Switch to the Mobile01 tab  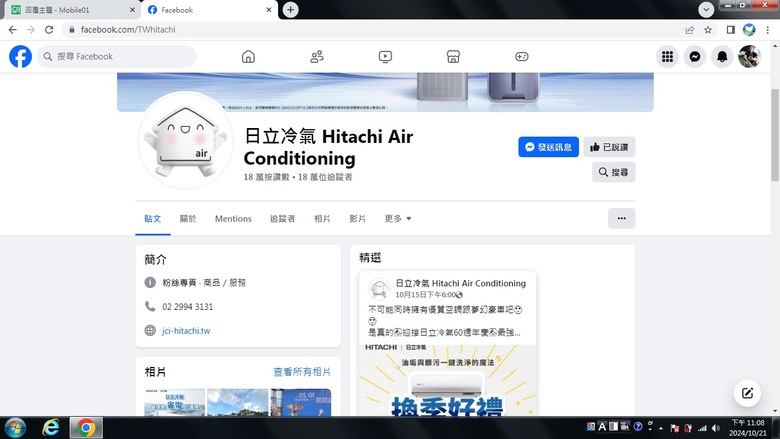pos(70,10)
